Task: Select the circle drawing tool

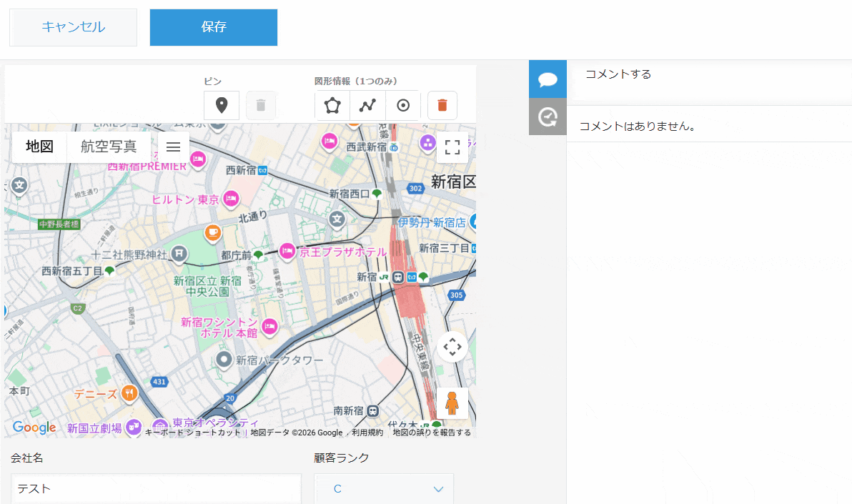Action: pos(403,105)
